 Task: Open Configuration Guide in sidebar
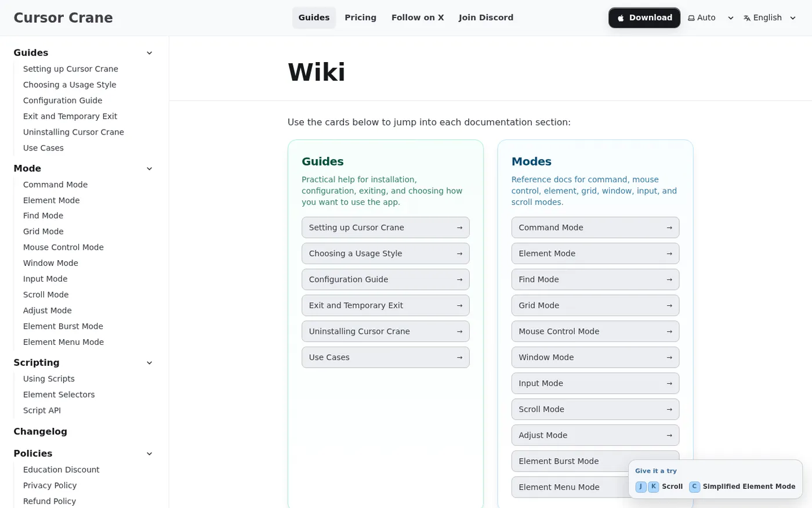63,100
